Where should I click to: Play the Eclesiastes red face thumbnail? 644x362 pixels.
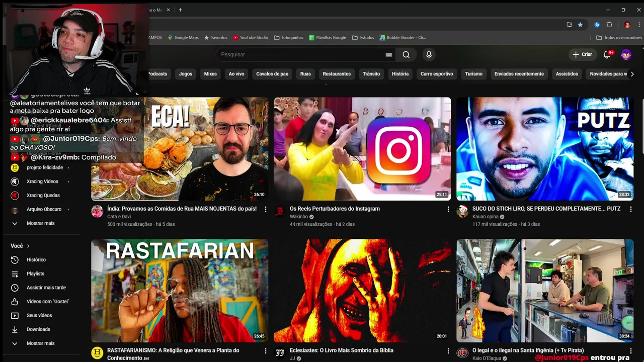coord(362,291)
